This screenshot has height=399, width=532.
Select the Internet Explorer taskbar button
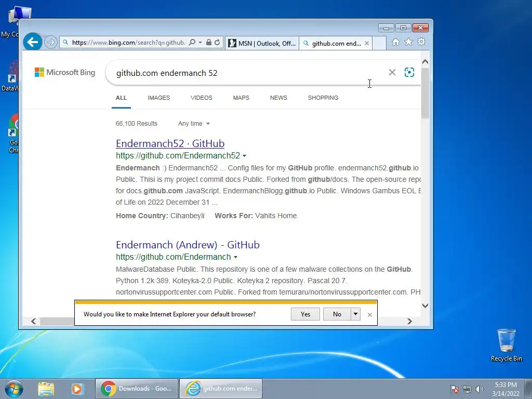click(x=220, y=389)
